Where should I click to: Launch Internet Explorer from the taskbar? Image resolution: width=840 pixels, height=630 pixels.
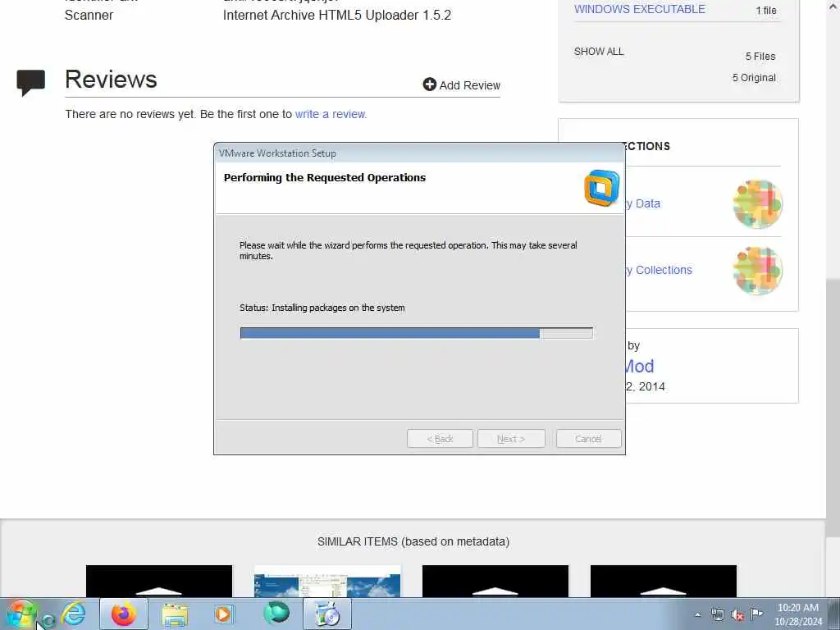pyautogui.click(x=73, y=614)
